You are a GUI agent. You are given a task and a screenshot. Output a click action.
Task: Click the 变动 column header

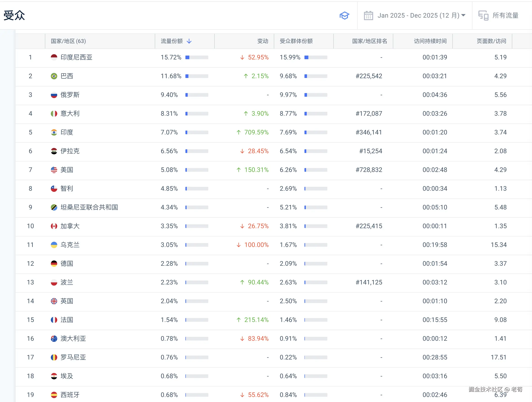tap(262, 41)
